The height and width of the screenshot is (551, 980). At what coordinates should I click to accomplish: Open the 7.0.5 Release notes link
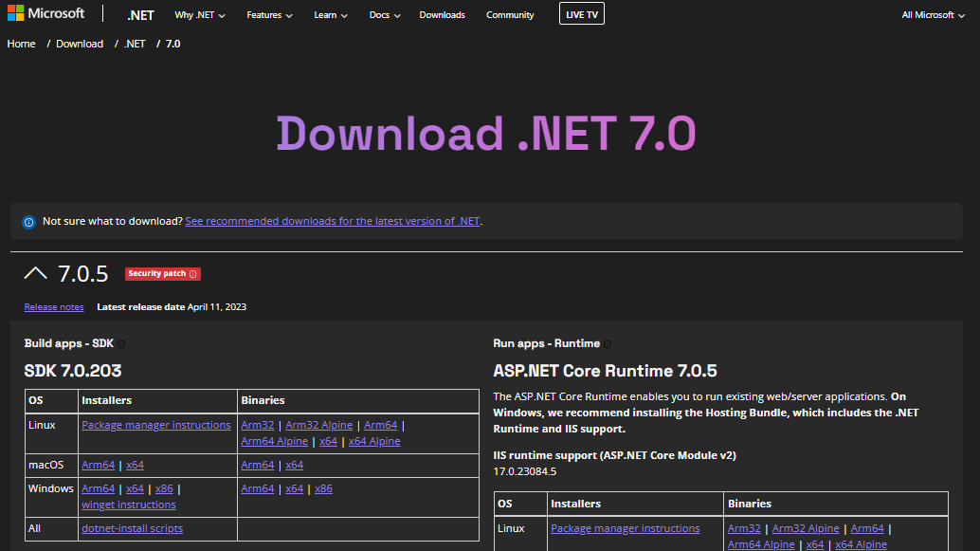click(x=54, y=307)
